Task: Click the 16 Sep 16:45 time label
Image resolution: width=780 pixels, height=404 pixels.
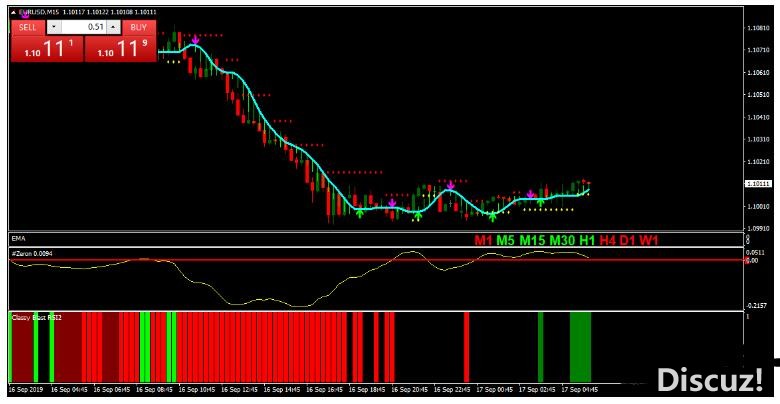Action: pyautogui.click(x=325, y=389)
